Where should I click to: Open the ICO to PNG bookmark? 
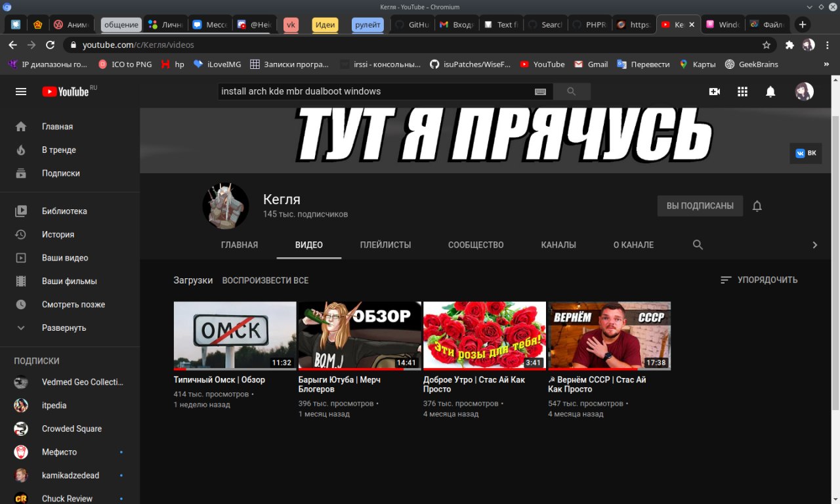125,64
